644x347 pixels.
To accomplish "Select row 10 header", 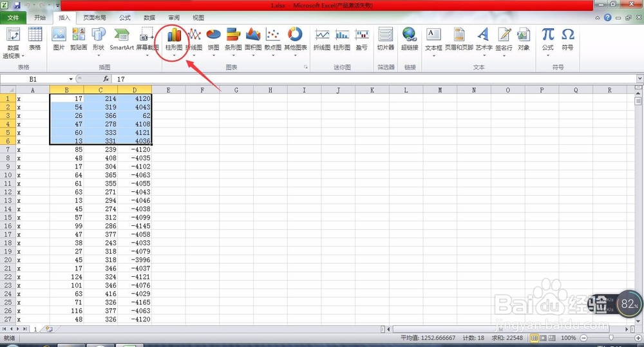I will (8, 175).
